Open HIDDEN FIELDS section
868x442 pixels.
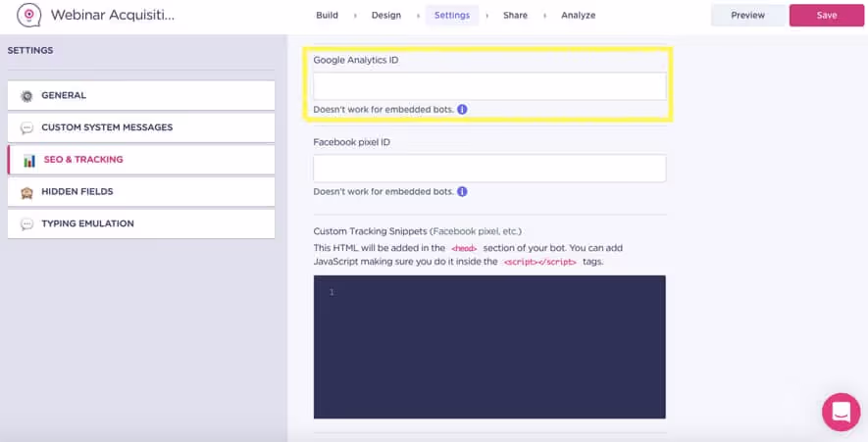[141, 192]
